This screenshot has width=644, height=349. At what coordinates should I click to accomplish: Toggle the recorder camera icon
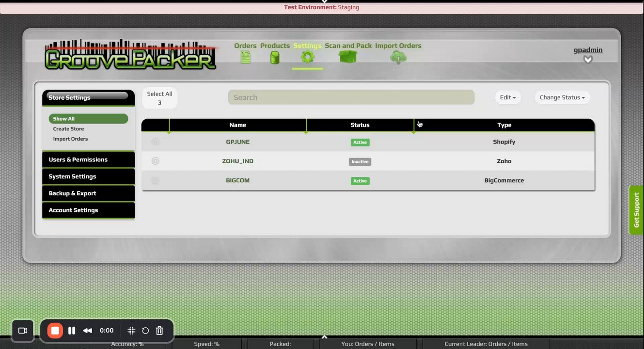22,331
